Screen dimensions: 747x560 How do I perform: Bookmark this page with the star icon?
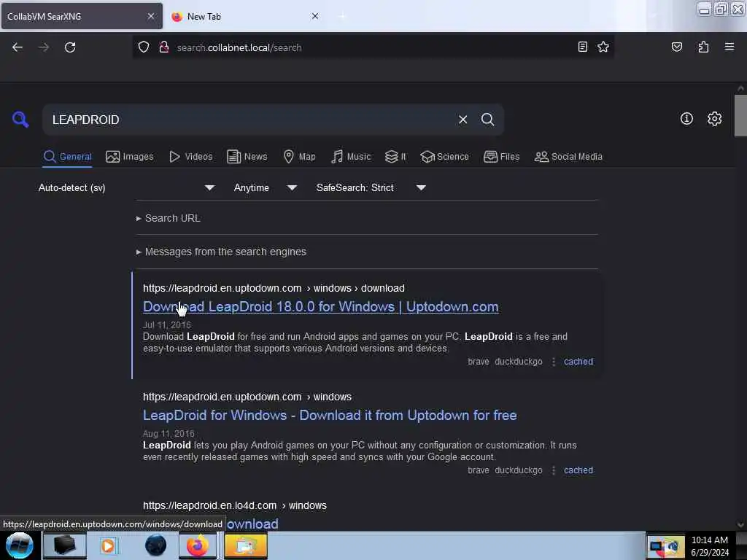[x=603, y=47]
